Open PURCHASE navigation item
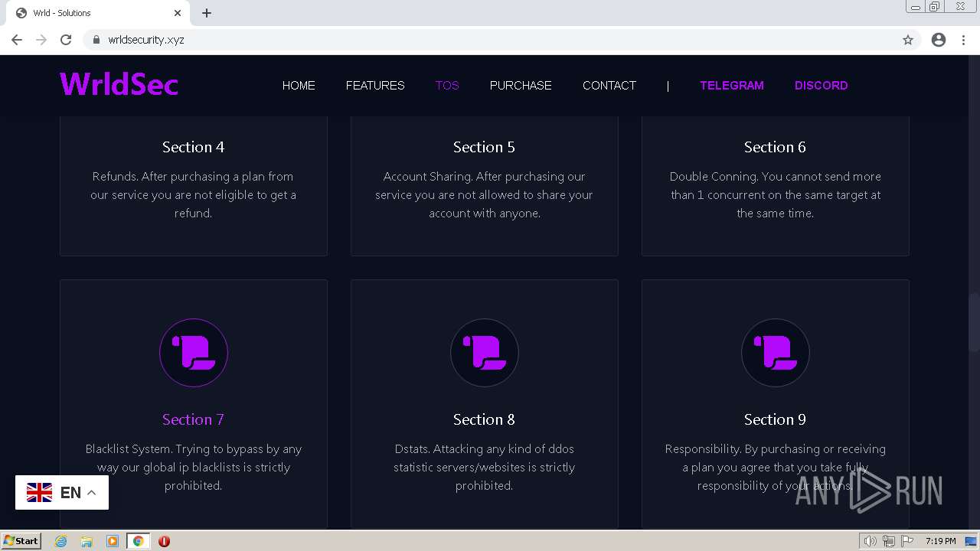980x551 pixels. pos(521,85)
